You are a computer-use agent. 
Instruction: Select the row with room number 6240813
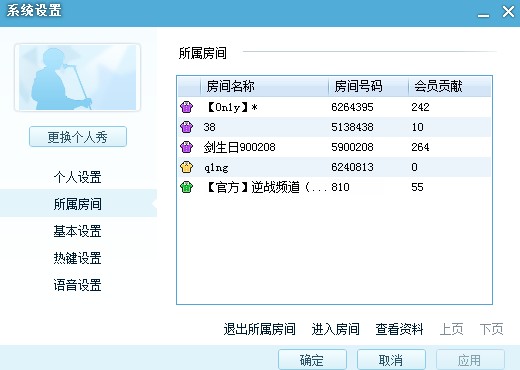click(x=334, y=167)
